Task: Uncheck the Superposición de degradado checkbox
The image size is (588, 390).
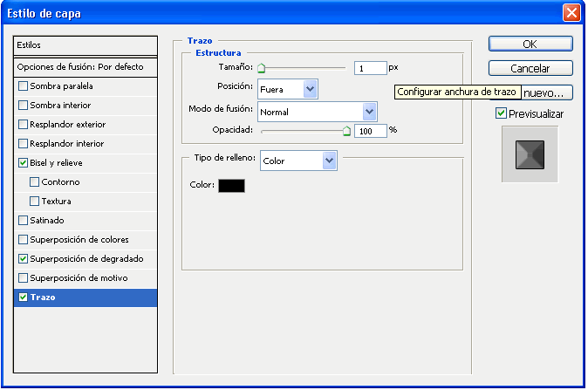Action: tap(23, 259)
